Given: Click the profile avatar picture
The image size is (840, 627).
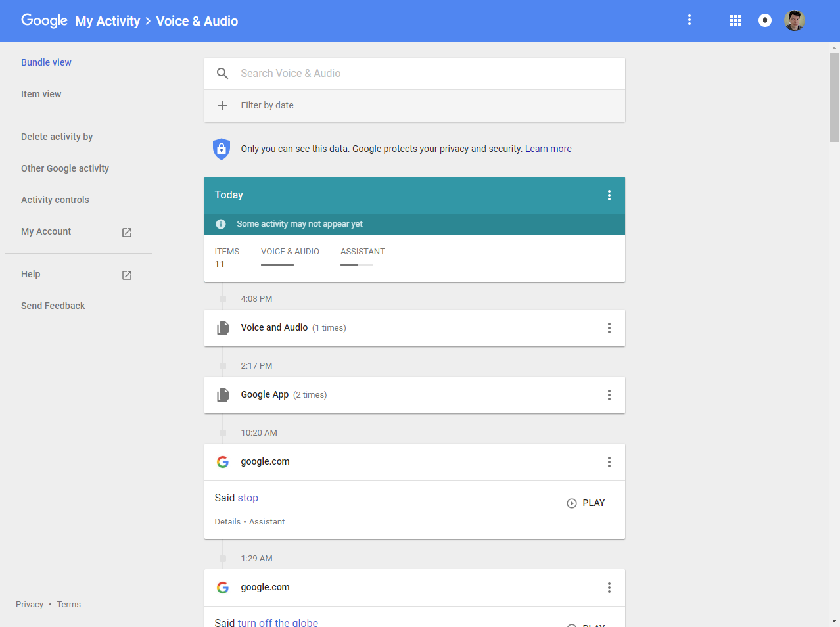Looking at the screenshot, I should 795,20.
